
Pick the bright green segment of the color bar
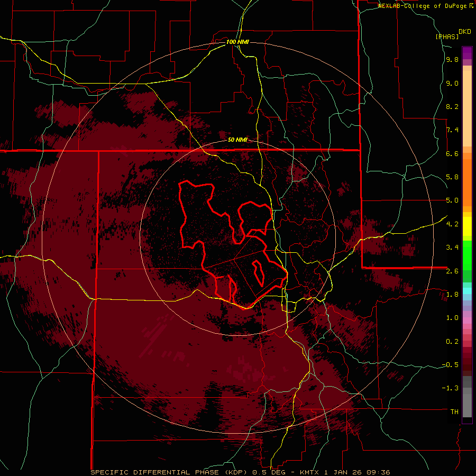click(467, 255)
